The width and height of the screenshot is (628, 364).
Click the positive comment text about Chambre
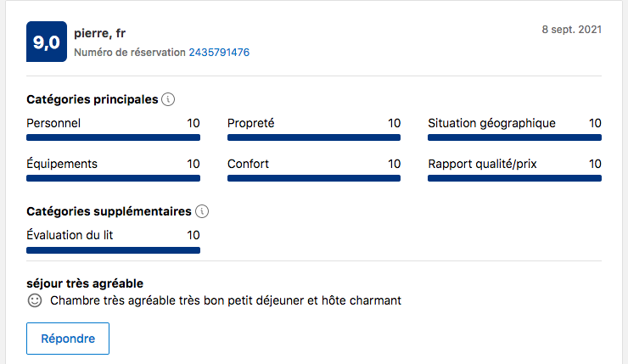225,300
